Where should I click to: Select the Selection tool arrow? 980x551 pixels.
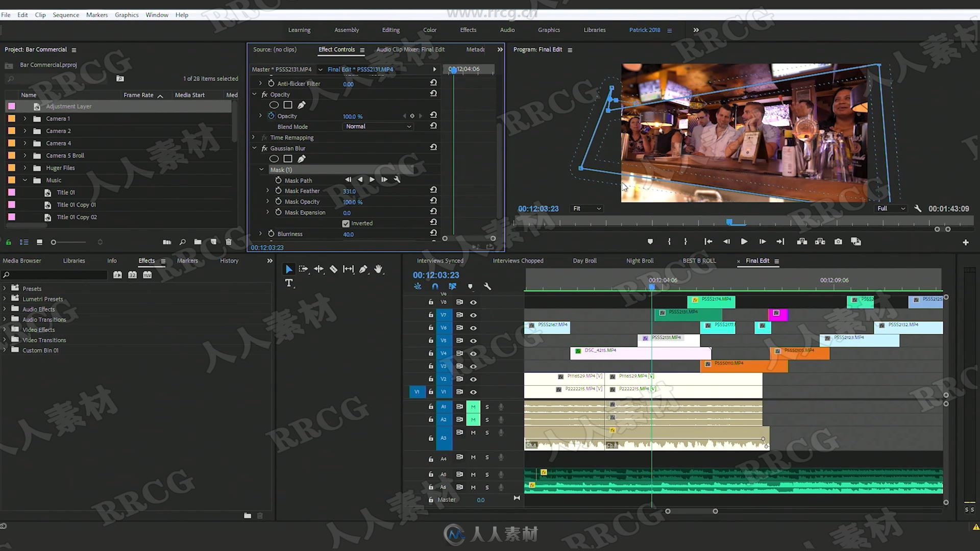click(x=289, y=269)
